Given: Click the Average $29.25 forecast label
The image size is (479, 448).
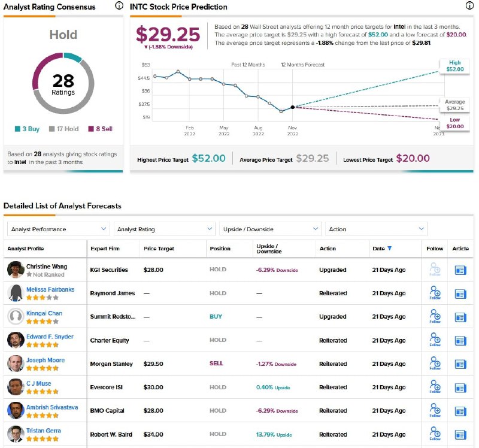Looking at the screenshot, I should coord(454,105).
